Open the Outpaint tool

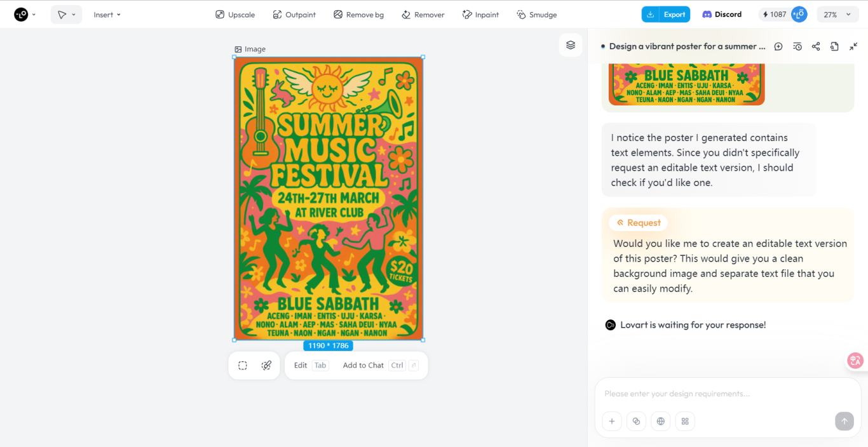(294, 15)
